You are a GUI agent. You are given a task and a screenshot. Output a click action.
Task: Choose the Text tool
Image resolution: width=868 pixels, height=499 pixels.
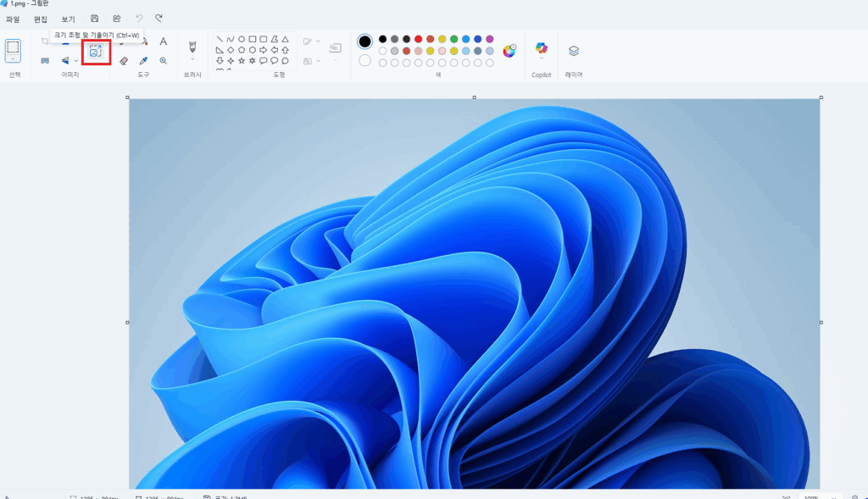coord(163,42)
